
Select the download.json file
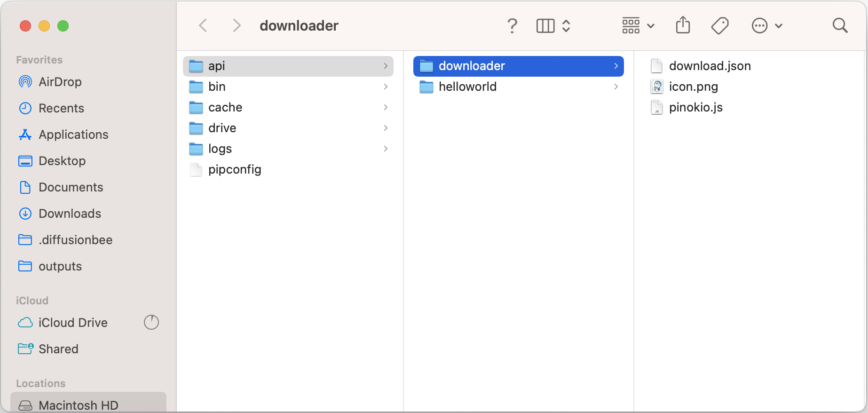pos(709,66)
